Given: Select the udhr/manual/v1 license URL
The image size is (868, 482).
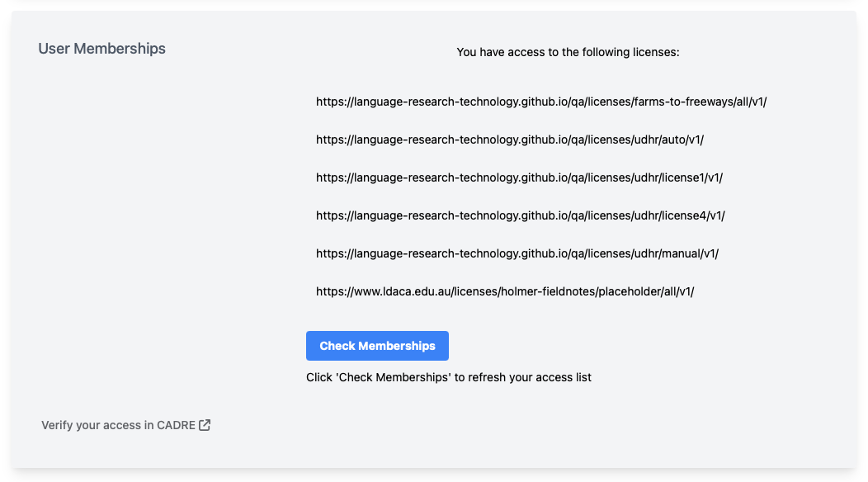Looking at the screenshot, I should click(517, 253).
